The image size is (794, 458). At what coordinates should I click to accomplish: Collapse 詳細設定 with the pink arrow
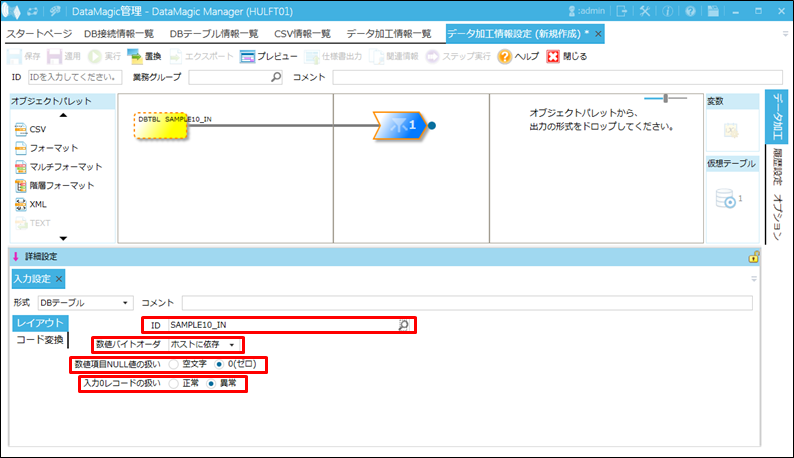tap(16, 257)
